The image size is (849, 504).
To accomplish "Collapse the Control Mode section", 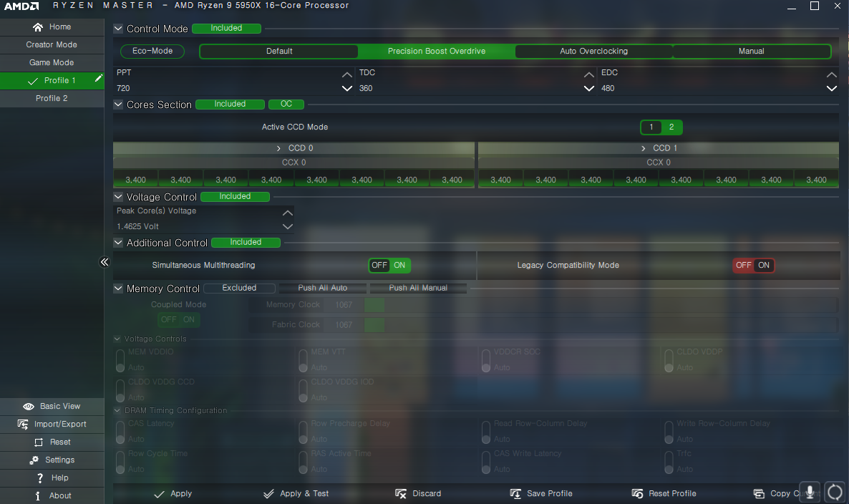I will pyautogui.click(x=118, y=28).
